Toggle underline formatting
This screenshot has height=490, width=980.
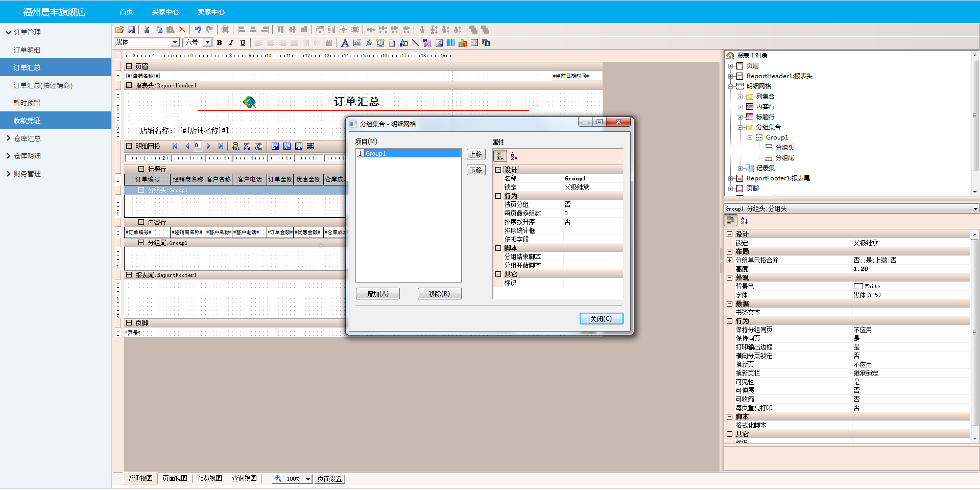click(x=243, y=43)
